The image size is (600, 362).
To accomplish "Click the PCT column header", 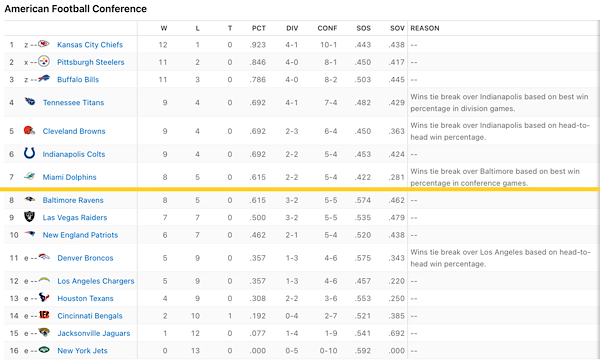I will point(259,28).
